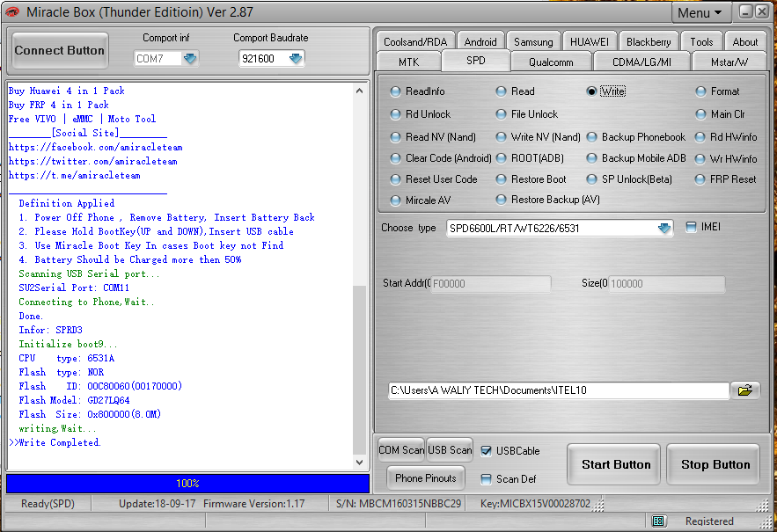Click log scrollbar down arrow

click(x=359, y=463)
